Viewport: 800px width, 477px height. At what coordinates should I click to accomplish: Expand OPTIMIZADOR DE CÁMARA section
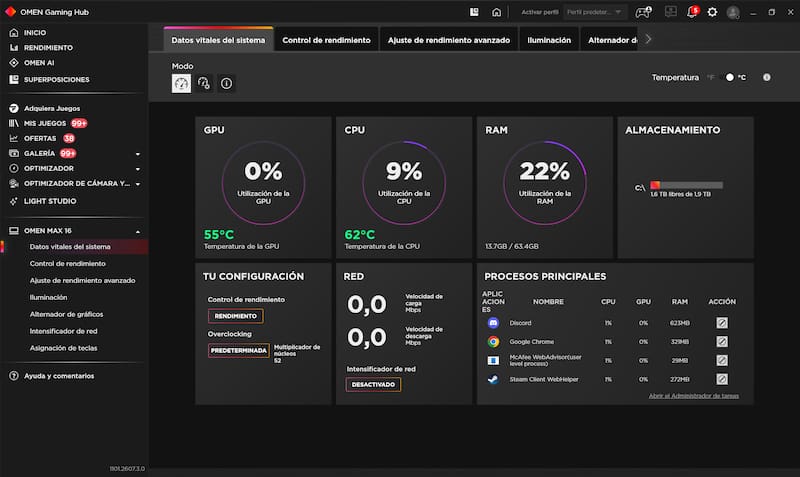click(138, 184)
